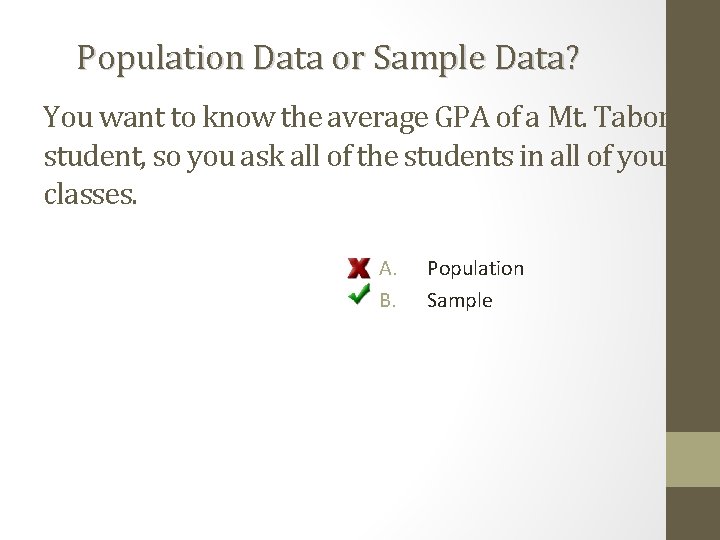Click the bottom brown block below olive square
The height and width of the screenshot is (540, 720).
pyautogui.click(x=693, y=513)
